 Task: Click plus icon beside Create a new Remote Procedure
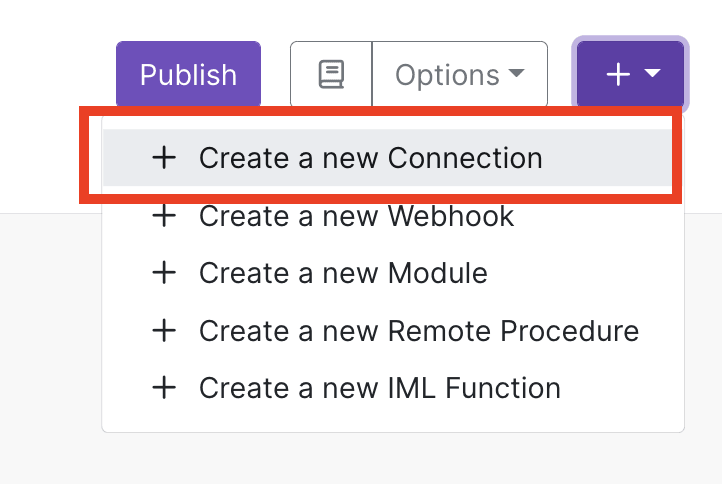163,330
